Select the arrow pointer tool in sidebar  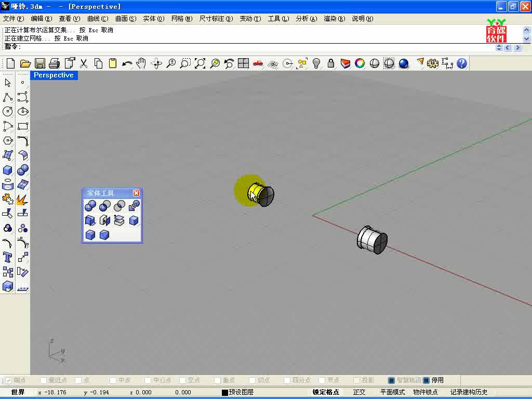(8, 83)
